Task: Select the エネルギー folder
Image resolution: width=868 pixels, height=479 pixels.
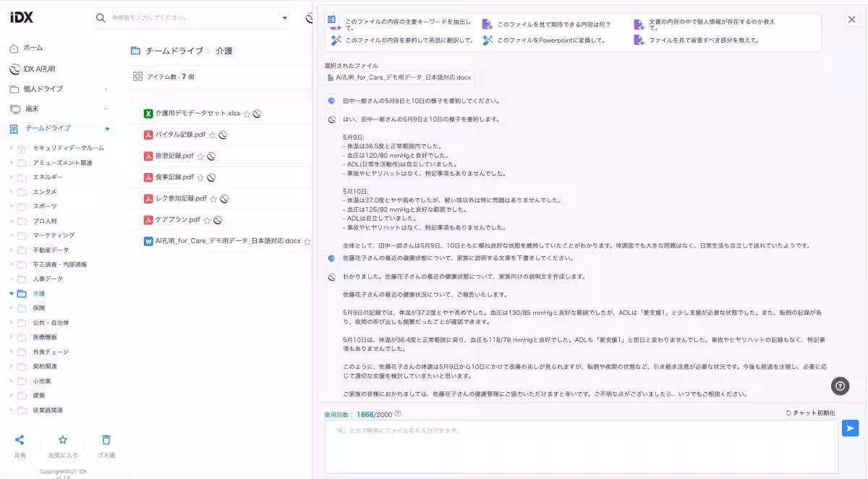Action: tap(48, 177)
